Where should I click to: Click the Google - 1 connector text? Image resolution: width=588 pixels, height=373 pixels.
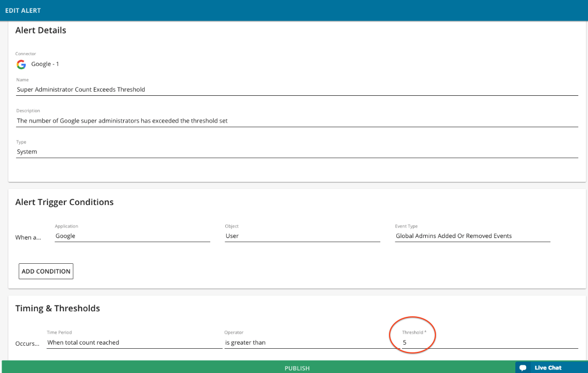(45, 64)
